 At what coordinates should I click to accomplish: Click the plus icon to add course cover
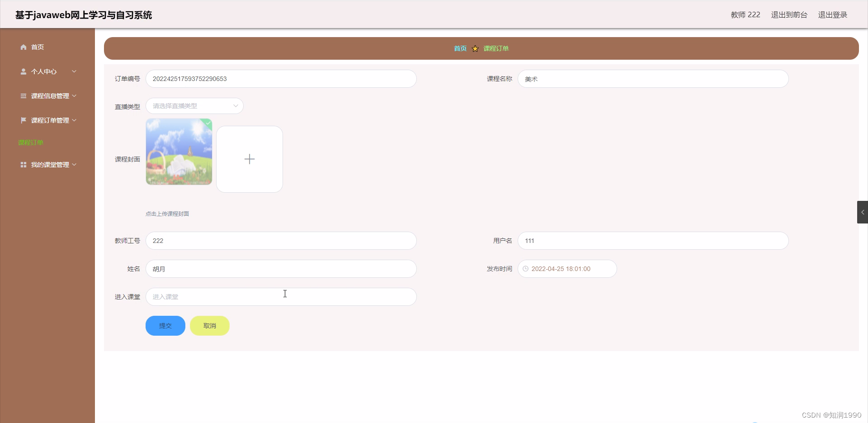[x=249, y=159]
